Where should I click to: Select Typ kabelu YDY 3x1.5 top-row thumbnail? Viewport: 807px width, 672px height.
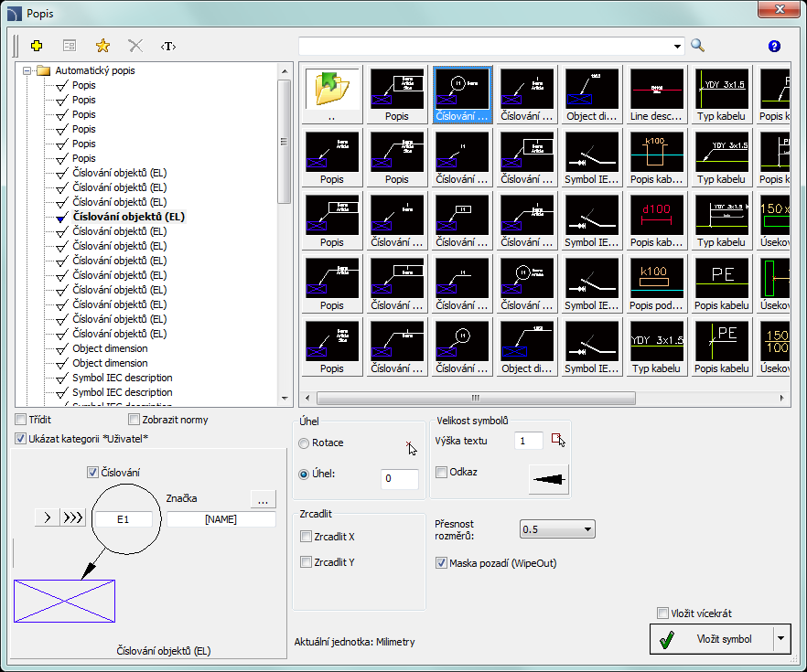tap(721, 94)
